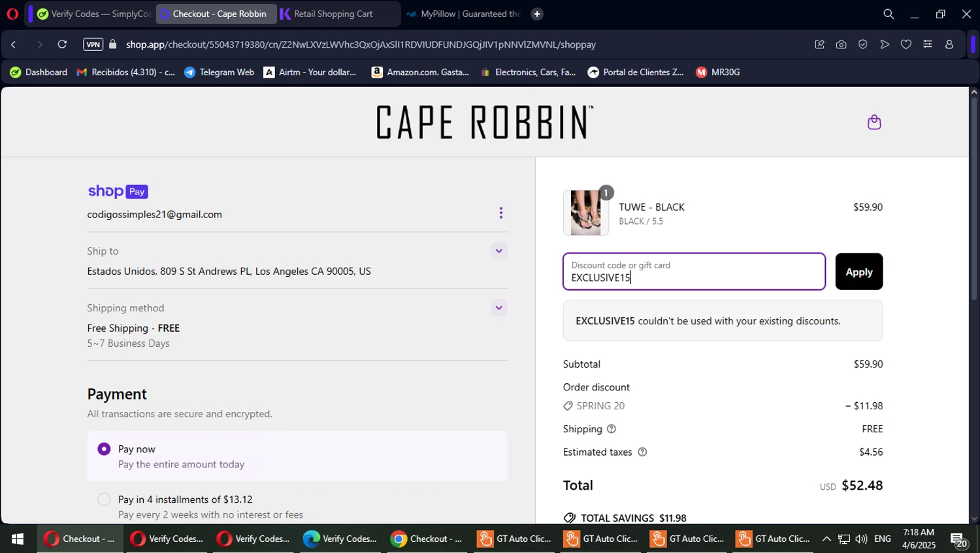Reload the checkout page
Viewport: 980px width, 553px height.
[62, 44]
